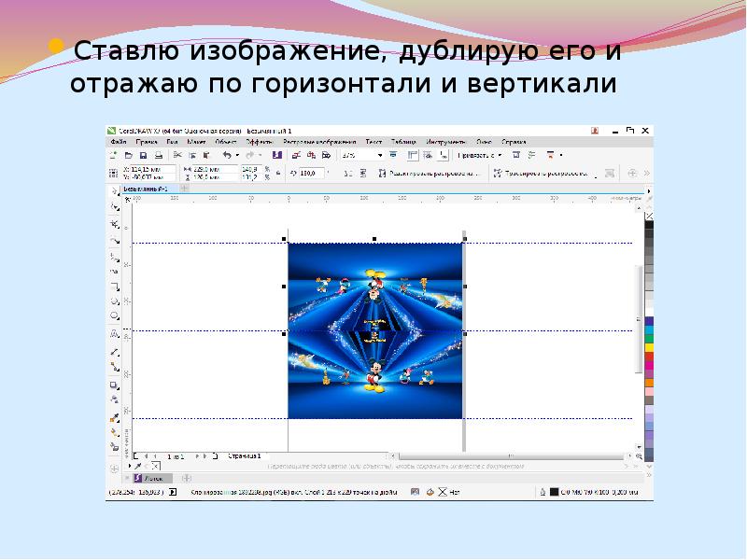Select the Crop tool in toolbox
Image resolution: width=747 pixels, height=560 pixels.
[x=115, y=224]
